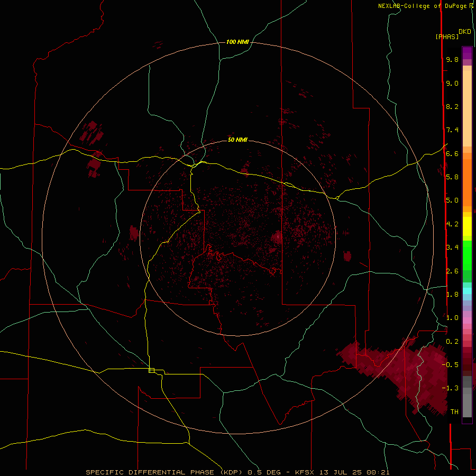Click the 9.8 value on the color scale
This screenshot has height=476, width=476.
tap(452, 60)
